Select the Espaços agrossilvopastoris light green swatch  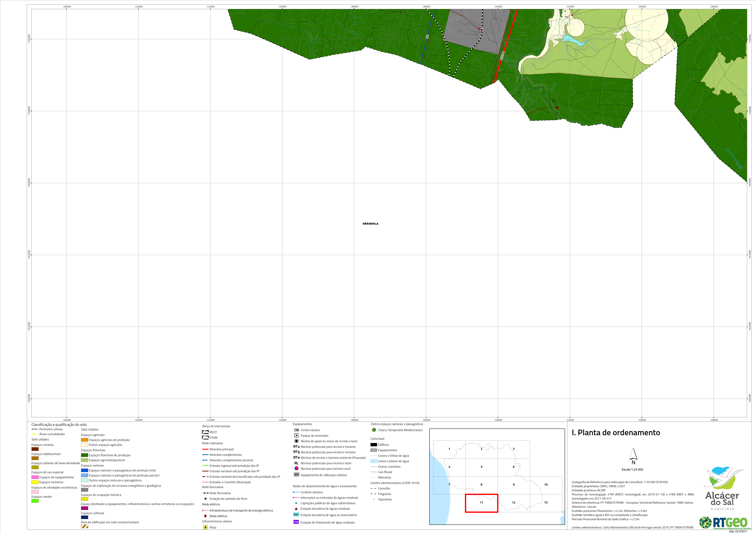pos(85,460)
